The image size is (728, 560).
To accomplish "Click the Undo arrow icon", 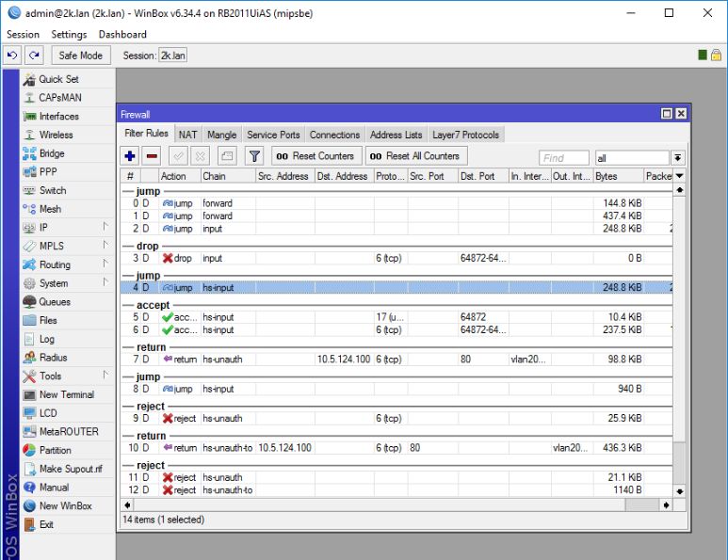I will click(12, 56).
